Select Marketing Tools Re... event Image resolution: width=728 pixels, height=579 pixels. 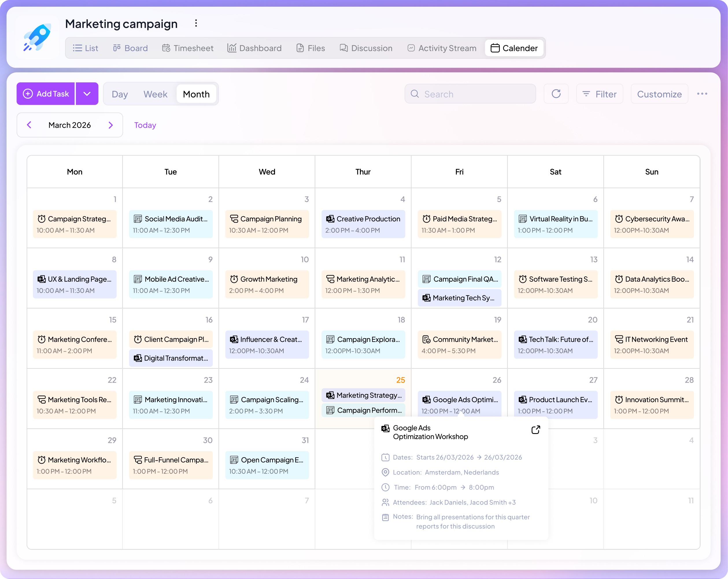pyautogui.click(x=75, y=405)
